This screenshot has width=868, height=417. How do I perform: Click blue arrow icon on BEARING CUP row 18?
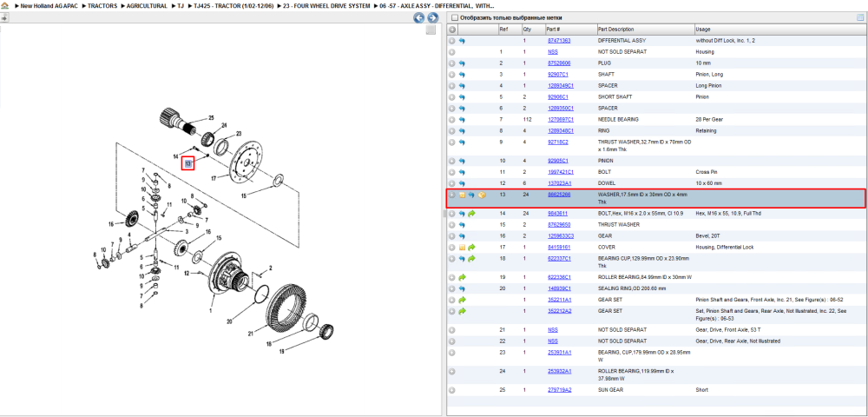coord(463,259)
